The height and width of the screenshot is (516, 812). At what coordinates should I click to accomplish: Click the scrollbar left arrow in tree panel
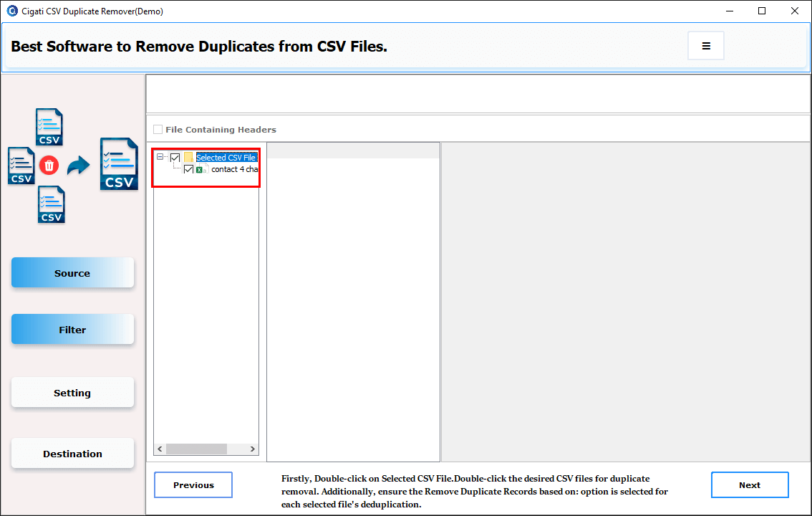pos(160,449)
